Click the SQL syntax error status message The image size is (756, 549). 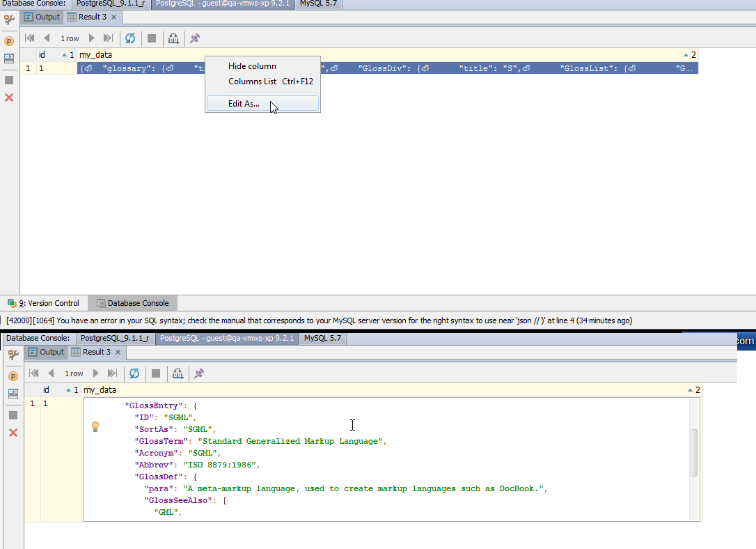pos(320,320)
